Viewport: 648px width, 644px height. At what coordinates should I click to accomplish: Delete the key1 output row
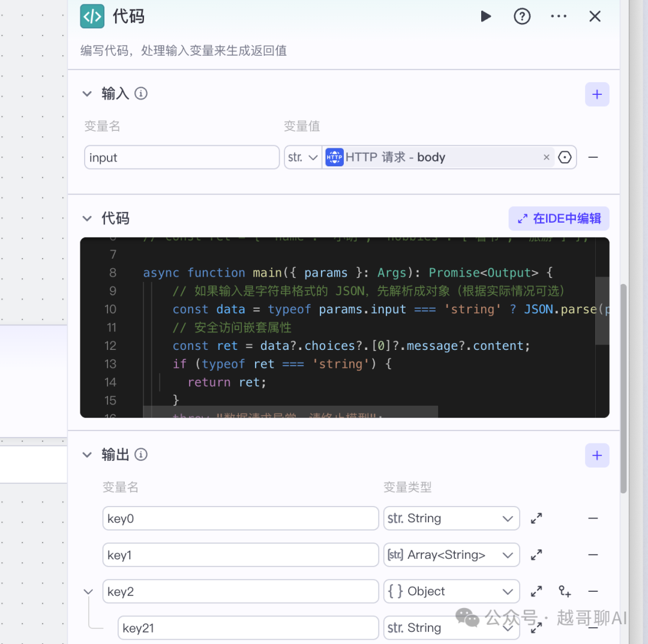point(593,555)
